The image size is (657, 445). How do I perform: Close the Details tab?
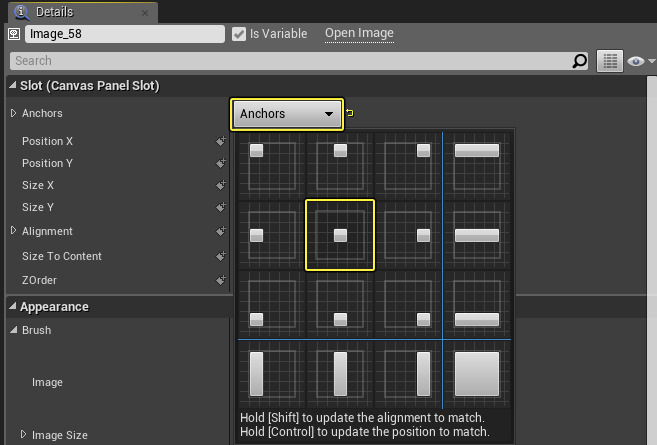[x=145, y=13]
